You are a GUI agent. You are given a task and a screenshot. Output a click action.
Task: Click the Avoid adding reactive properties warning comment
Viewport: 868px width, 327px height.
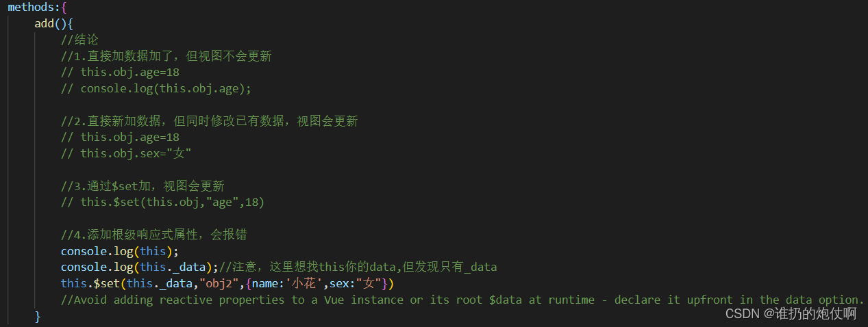(462, 300)
